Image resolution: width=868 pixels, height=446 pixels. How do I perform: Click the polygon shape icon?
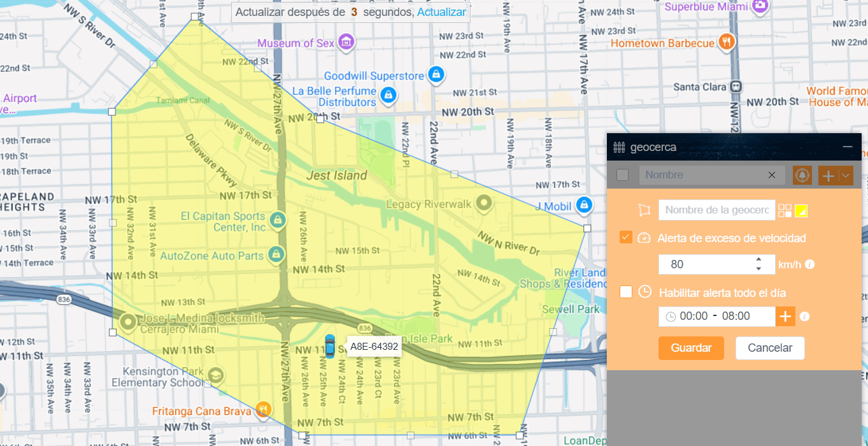tap(644, 210)
